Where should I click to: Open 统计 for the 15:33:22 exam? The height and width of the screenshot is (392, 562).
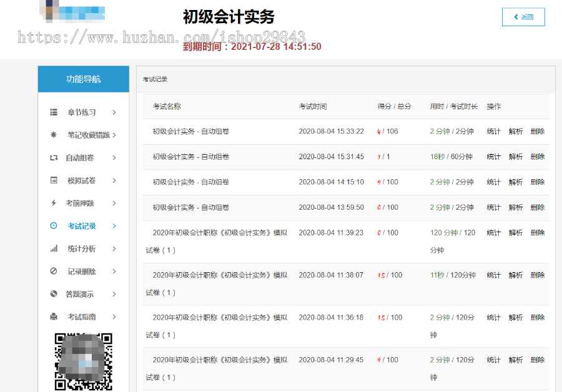pos(493,132)
